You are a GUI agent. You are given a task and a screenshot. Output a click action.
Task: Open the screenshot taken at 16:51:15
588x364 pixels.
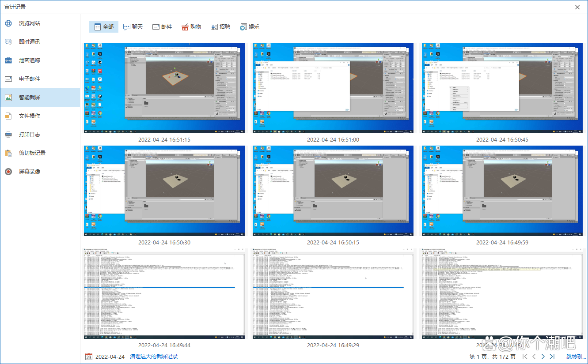pos(164,88)
